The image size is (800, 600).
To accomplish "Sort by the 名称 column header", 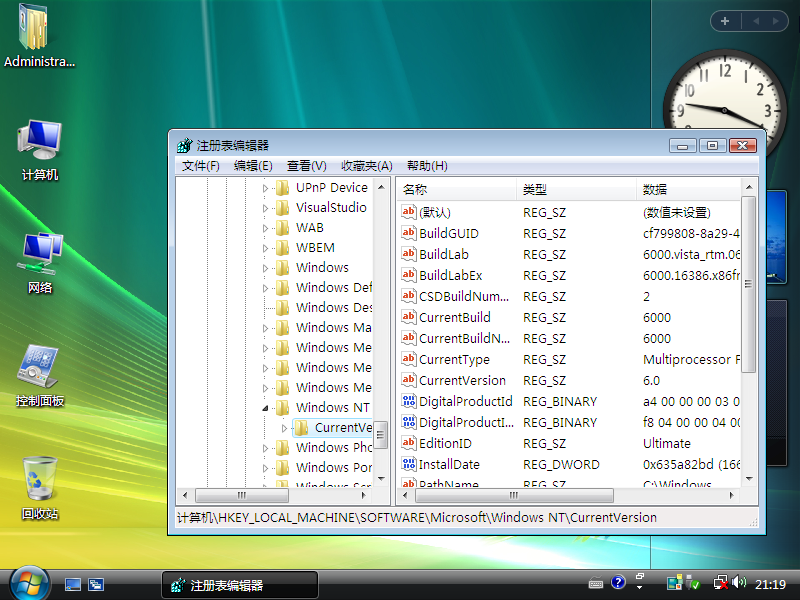I will pyautogui.click(x=457, y=189).
